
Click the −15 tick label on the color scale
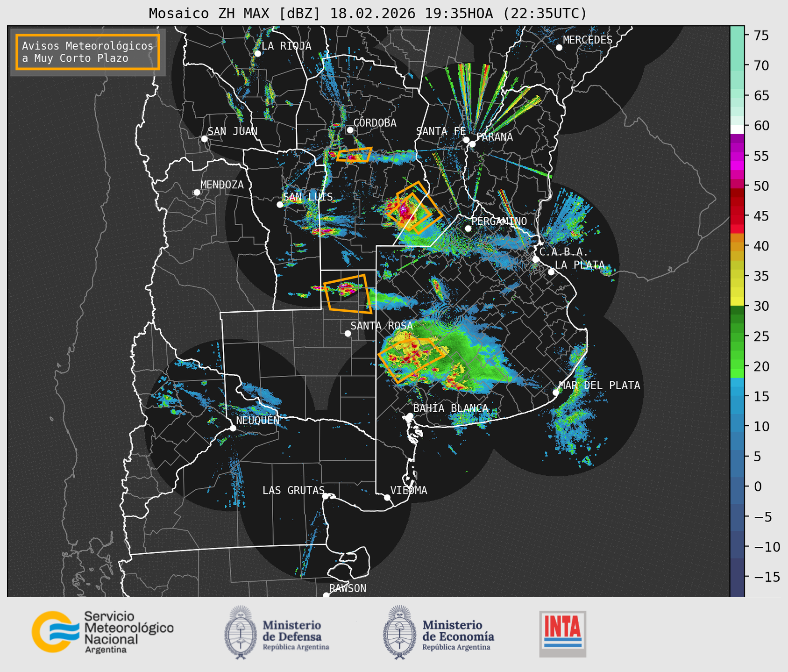(766, 577)
